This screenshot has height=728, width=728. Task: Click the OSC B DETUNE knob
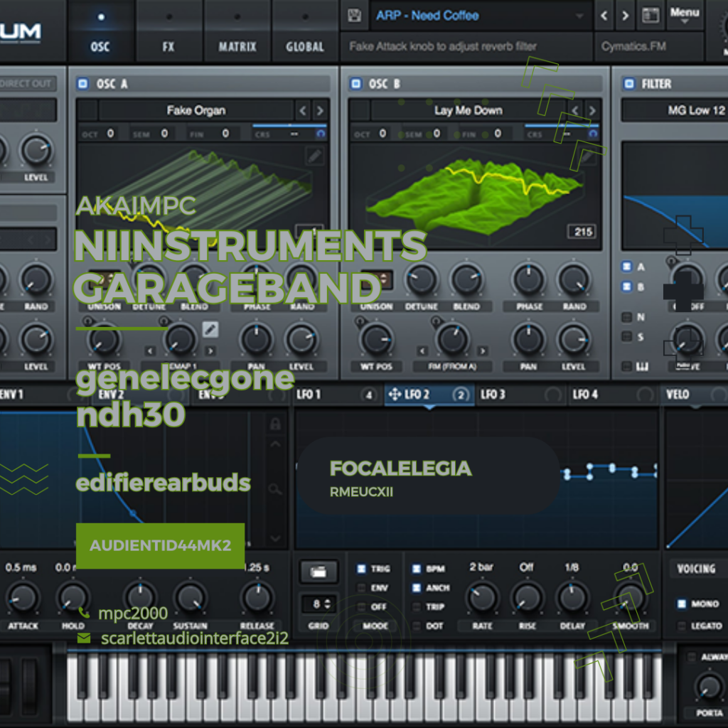point(422,279)
